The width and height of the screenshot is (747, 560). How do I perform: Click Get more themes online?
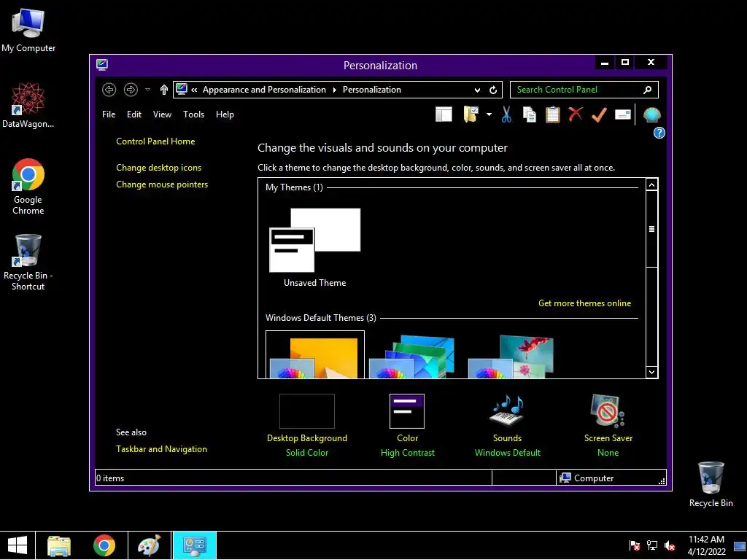coord(584,303)
